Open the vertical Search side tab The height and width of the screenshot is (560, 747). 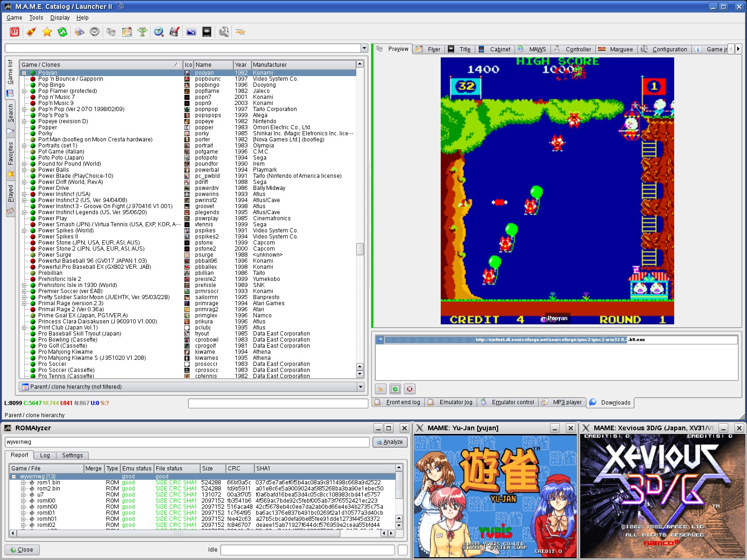coord(10,119)
